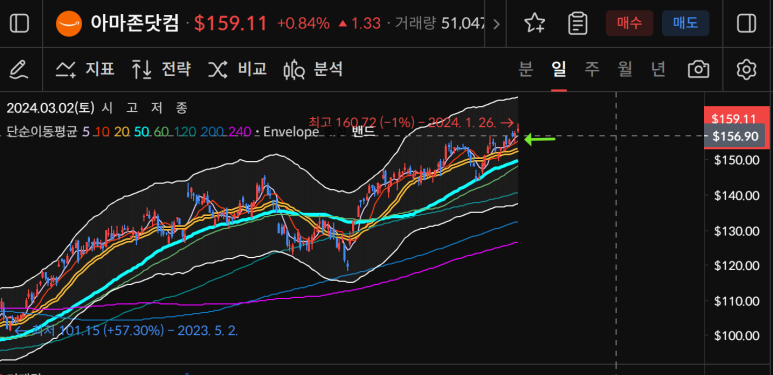Select the 60-period moving average number
Viewport: 773px width, 375px height.
point(161,132)
